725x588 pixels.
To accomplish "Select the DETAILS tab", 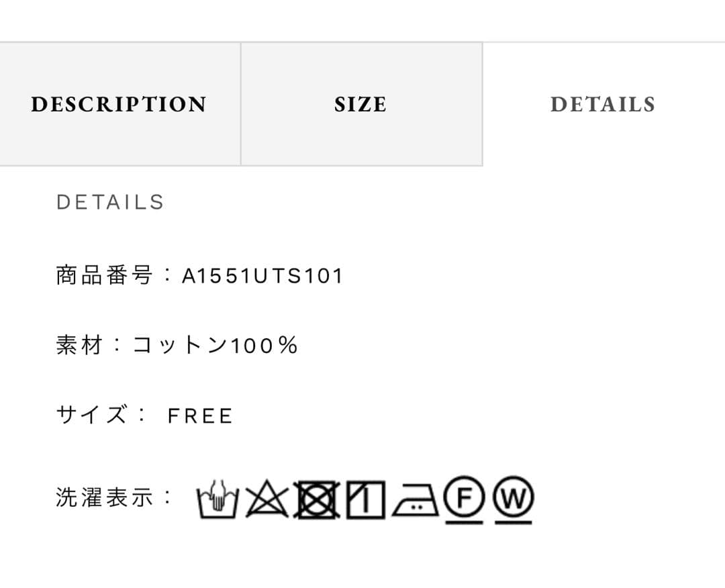I will 603,104.
